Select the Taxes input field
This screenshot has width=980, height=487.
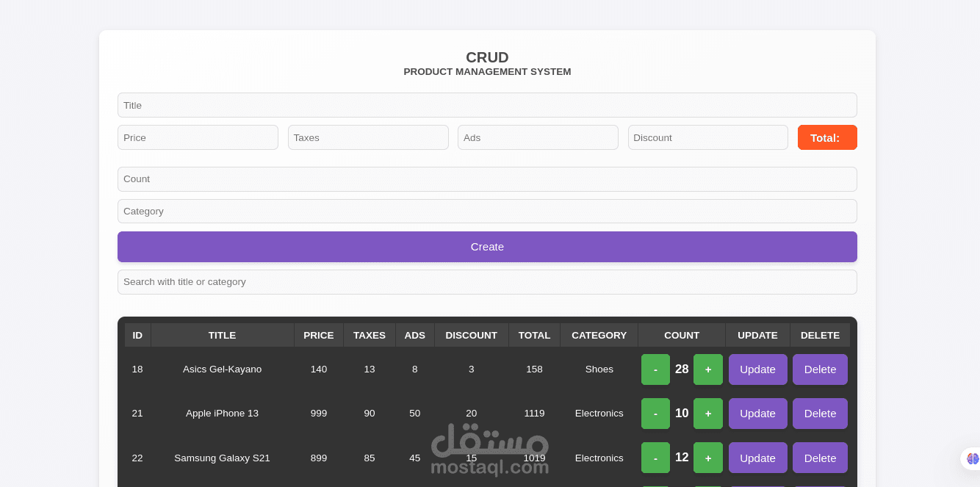coord(368,137)
